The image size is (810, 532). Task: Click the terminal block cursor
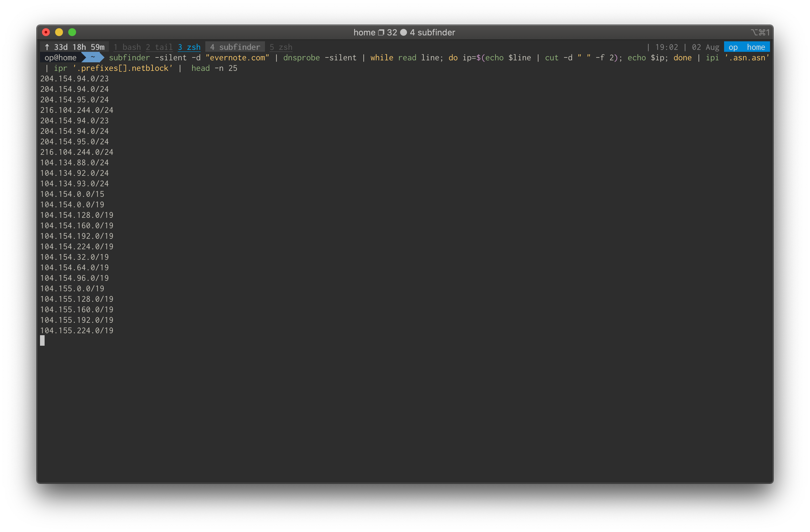pyautogui.click(x=42, y=340)
